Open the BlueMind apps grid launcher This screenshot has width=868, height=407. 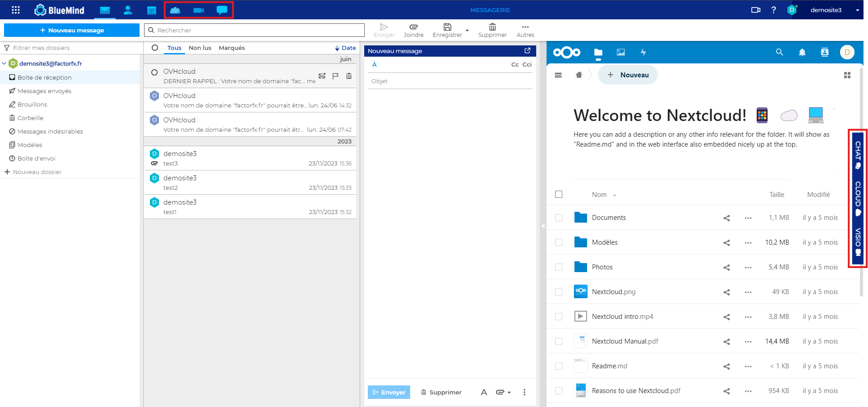click(x=16, y=10)
